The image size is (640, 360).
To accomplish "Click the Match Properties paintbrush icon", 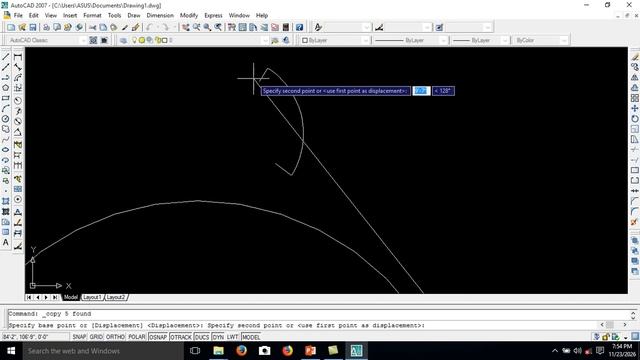I will click(x=135, y=27).
